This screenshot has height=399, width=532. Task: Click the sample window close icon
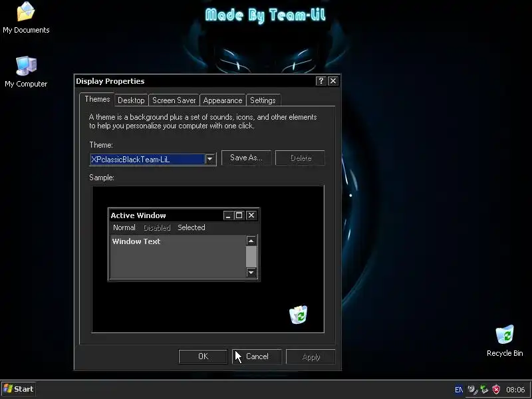(251, 215)
